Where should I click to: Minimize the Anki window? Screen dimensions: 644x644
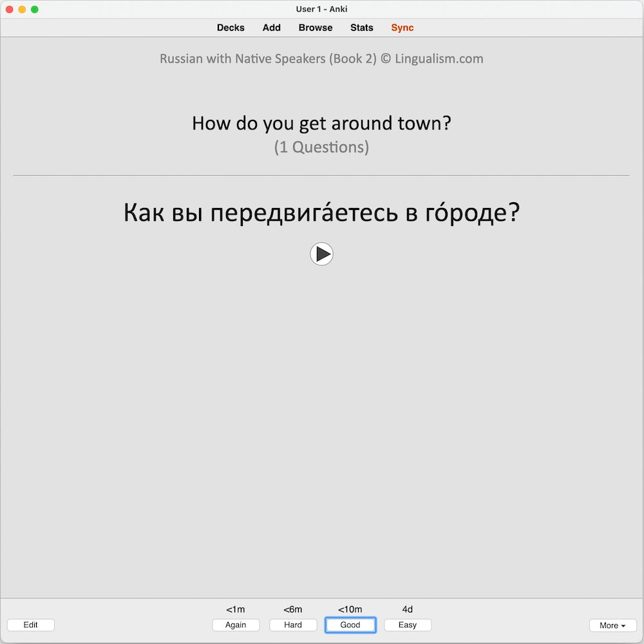point(22,10)
